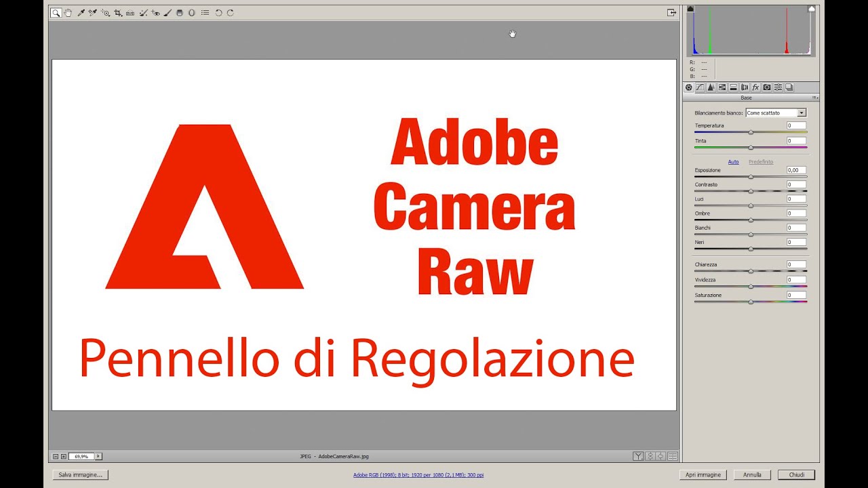This screenshot has width=868, height=488.
Task: Open the workflow options link Adobe RGB
Action: point(418,475)
